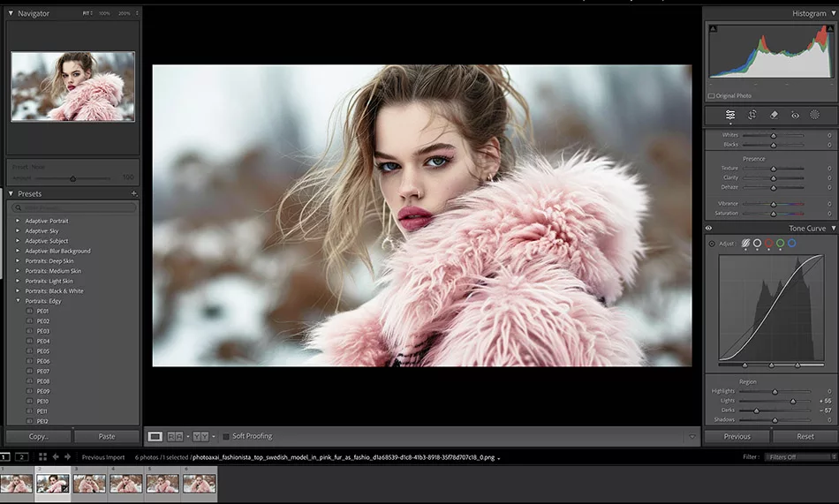Select the Portraits: Black & White group
The image size is (839, 504).
(x=54, y=291)
